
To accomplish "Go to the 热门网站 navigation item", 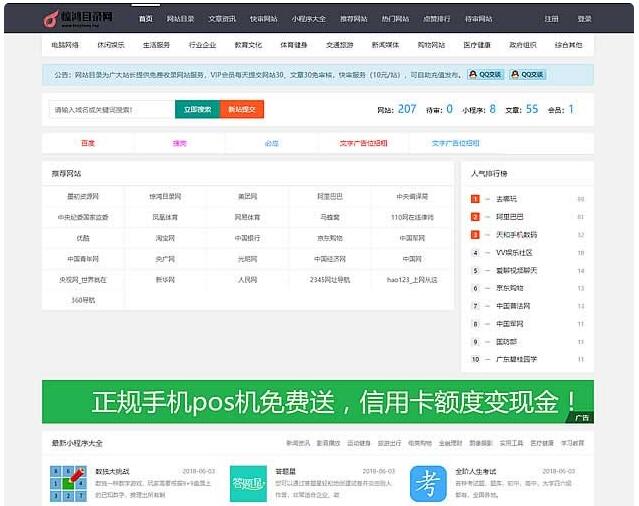I will (x=395, y=19).
